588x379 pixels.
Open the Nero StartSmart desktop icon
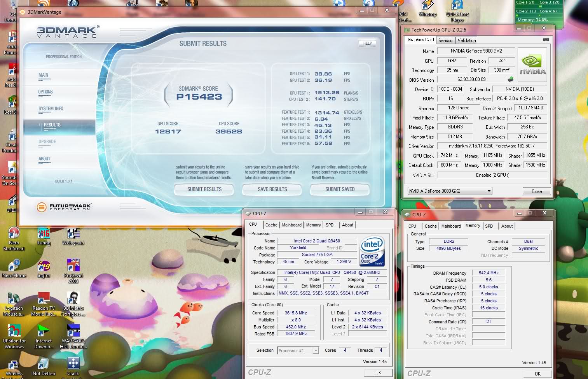coord(14,239)
